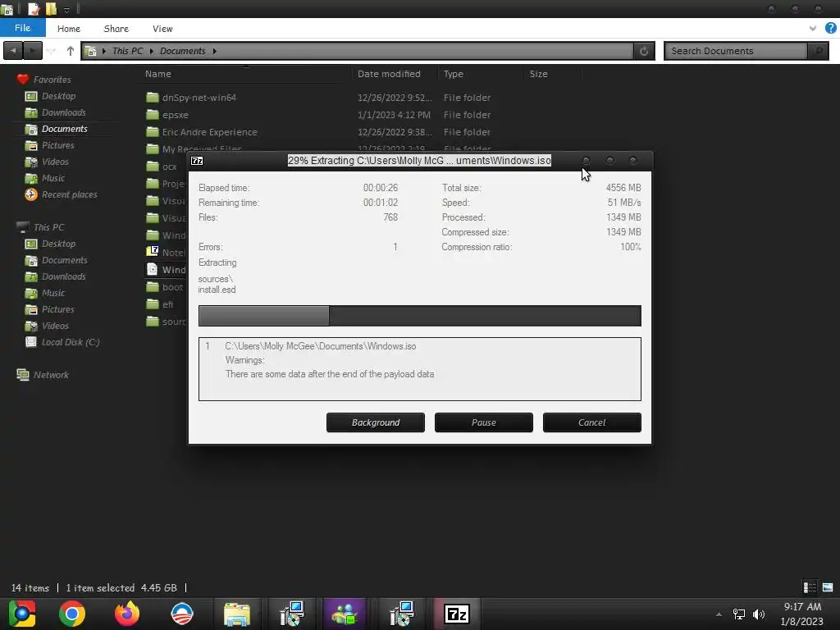This screenshot has height=630, width=840.
Task: Select Downloads under Favorites
Action: tap(63, 112)
